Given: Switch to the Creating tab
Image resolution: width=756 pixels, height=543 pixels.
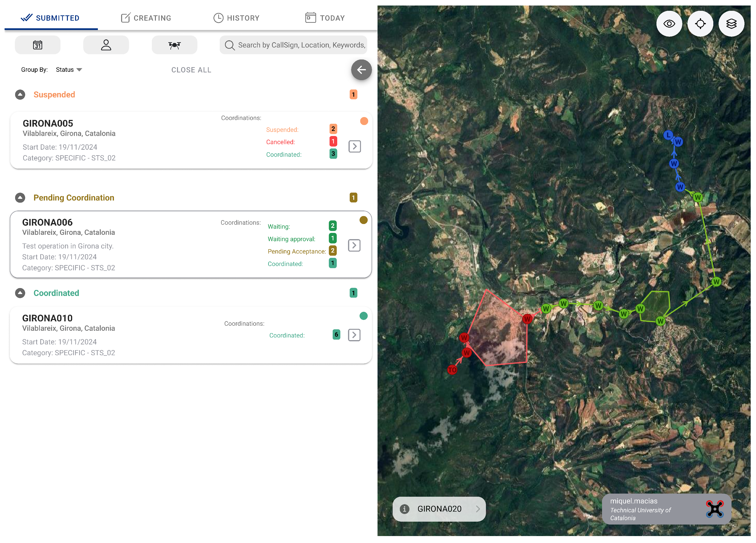Looking at the screenshot, I should point(146,18).
